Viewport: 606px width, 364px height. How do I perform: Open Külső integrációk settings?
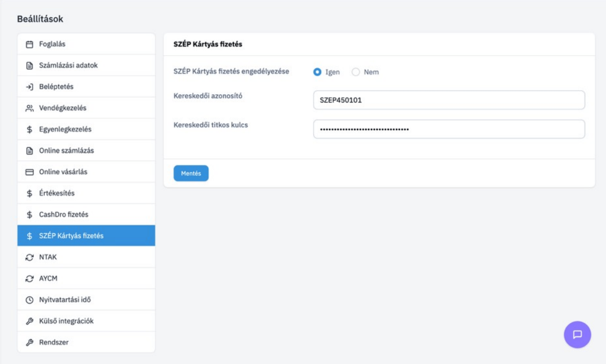click(86, 321)
